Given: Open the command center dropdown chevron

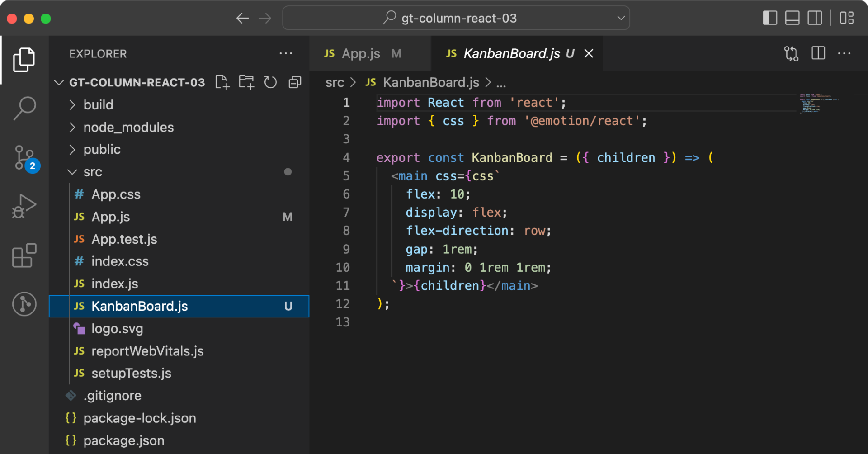Looking at the screenshot, I should (x=621, y=18).
